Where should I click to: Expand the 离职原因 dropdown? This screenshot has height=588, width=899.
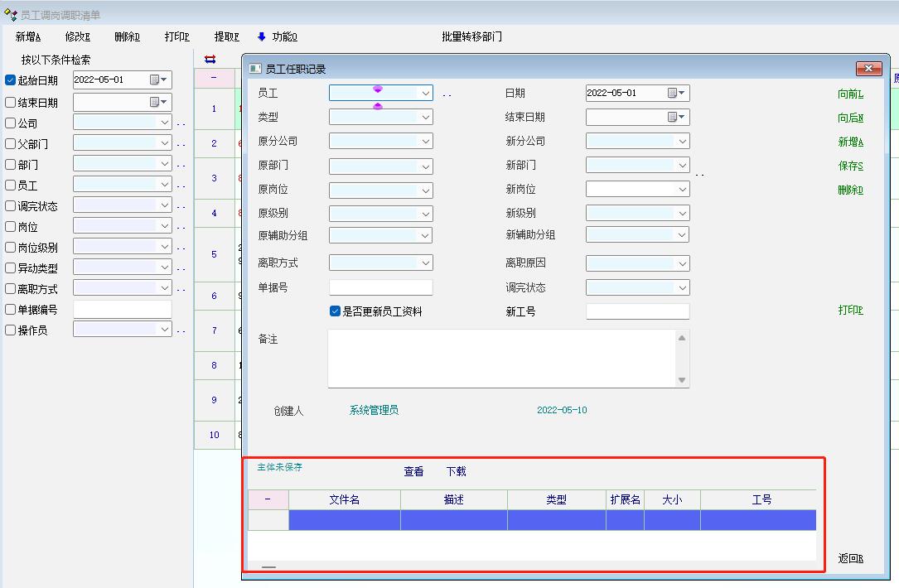click(x=682, y=263)
